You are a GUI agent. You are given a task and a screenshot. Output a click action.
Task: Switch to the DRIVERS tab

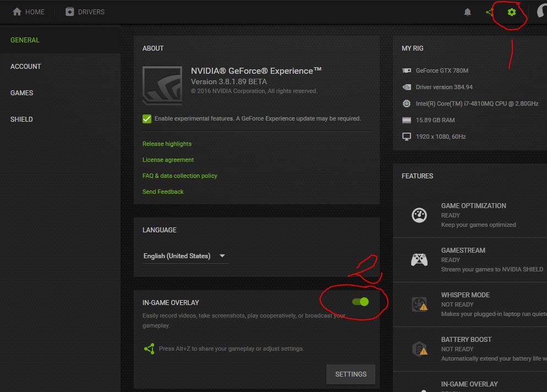pyautogui.click(x=85, y=12)
